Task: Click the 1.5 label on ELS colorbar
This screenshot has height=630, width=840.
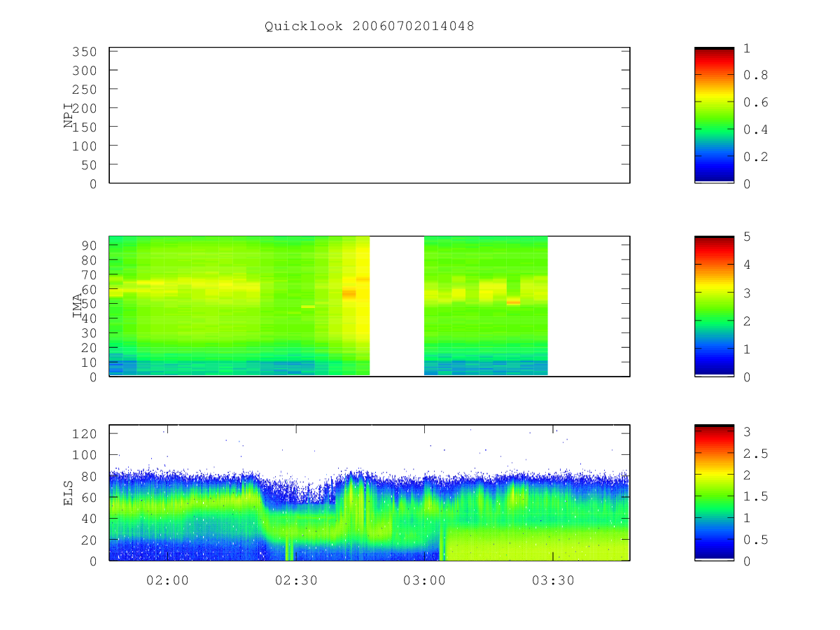Action: (x=755, y=496)
